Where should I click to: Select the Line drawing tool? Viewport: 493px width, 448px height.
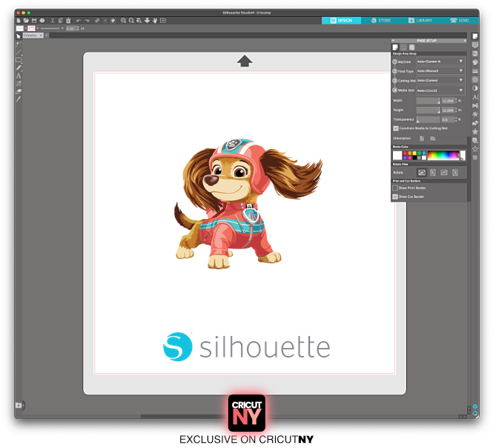[19, 52]
